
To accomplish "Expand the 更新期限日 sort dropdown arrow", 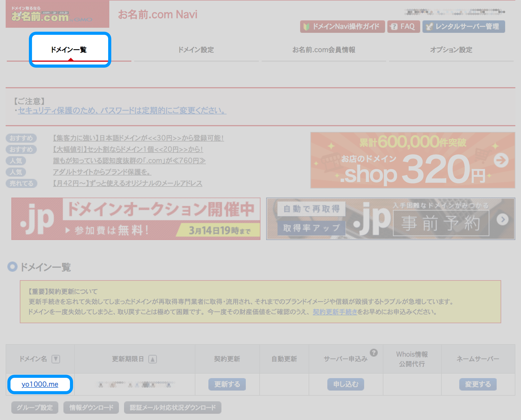I will [x=153, y=359].
